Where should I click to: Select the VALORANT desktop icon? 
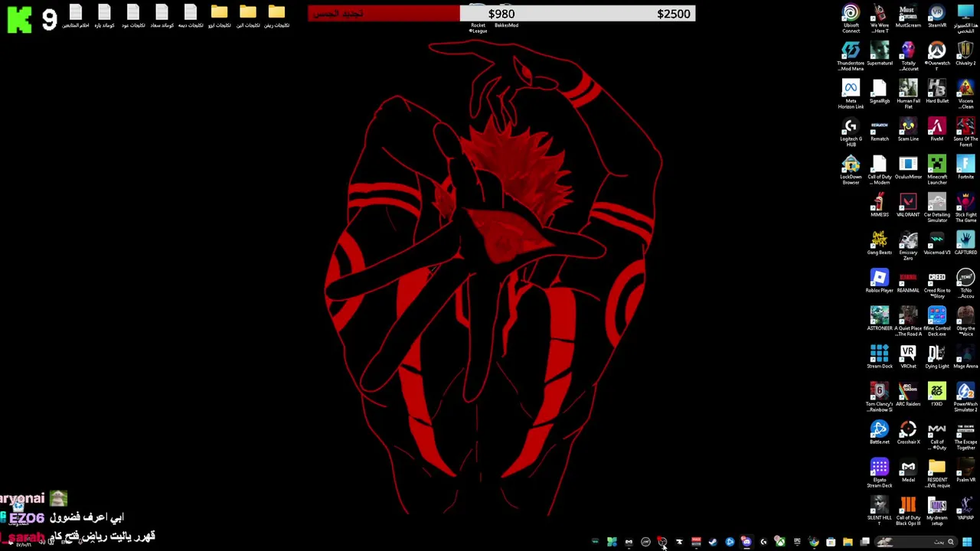pyautogui.click(x=908, y=206)
